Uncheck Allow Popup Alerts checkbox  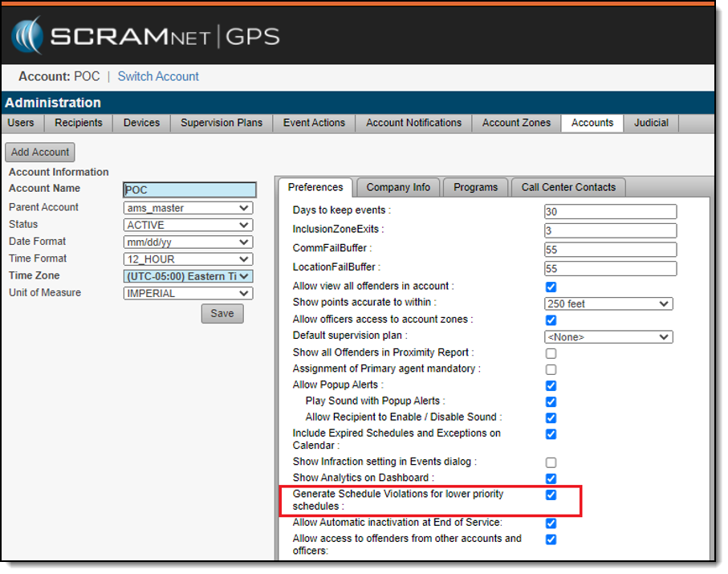[551, 385]
